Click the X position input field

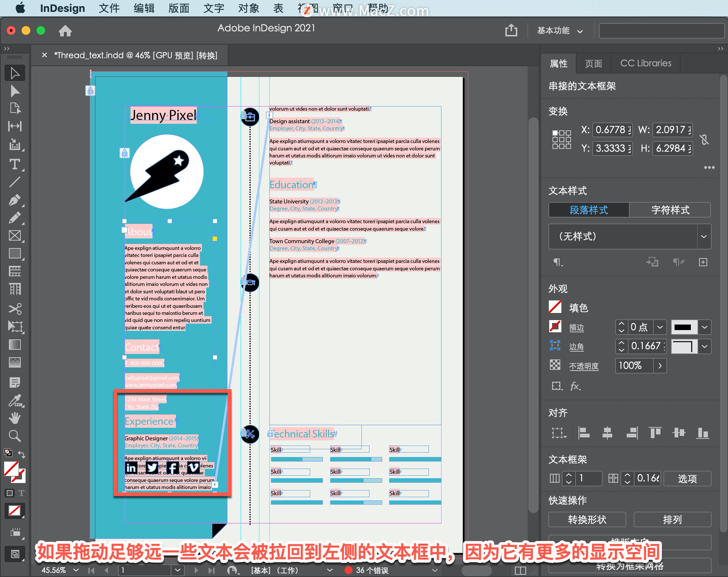click(612, 130)
